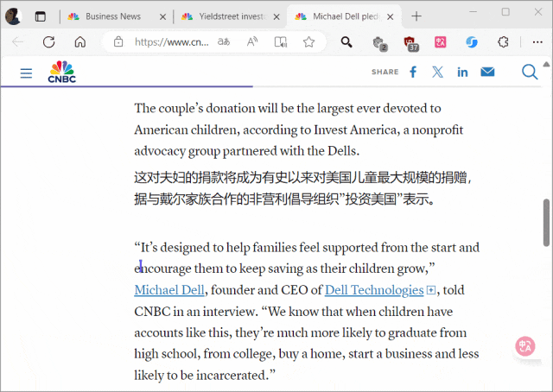Open the browser extensions puzzle menu
The height and width of the screenshot is (392, 553).
click(503, 42)
